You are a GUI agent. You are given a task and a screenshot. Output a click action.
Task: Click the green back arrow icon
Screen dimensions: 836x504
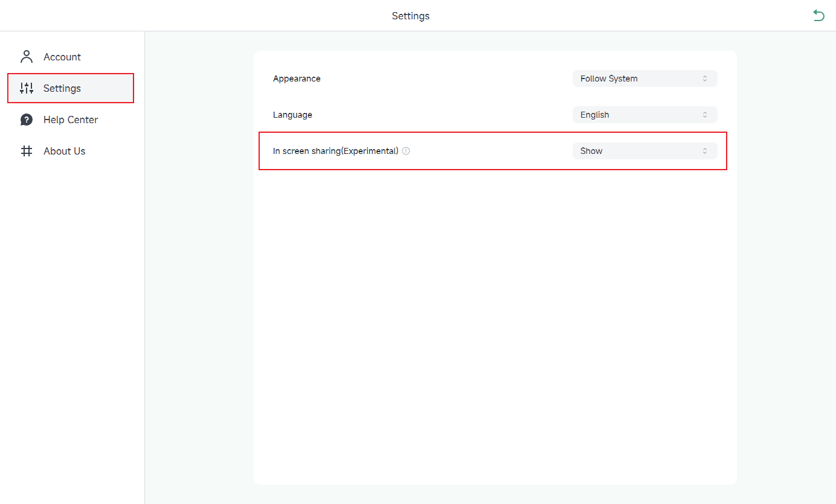click(x=819, y=15)
